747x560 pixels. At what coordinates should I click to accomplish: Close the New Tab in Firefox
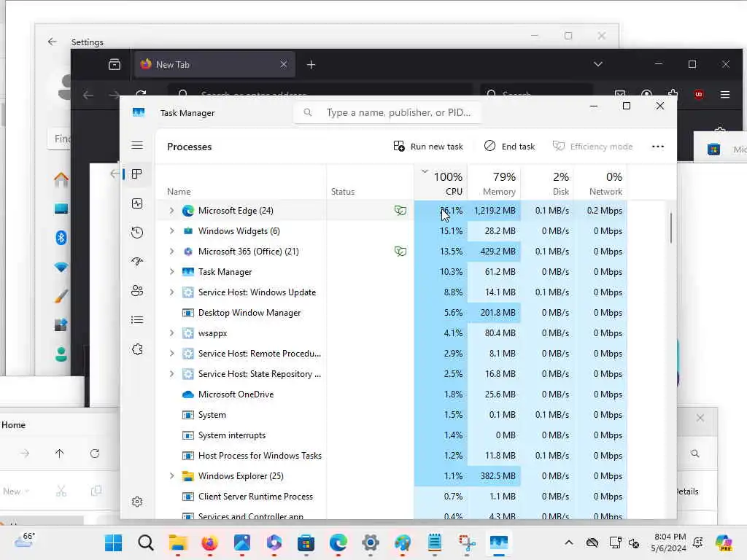point(284,64)
